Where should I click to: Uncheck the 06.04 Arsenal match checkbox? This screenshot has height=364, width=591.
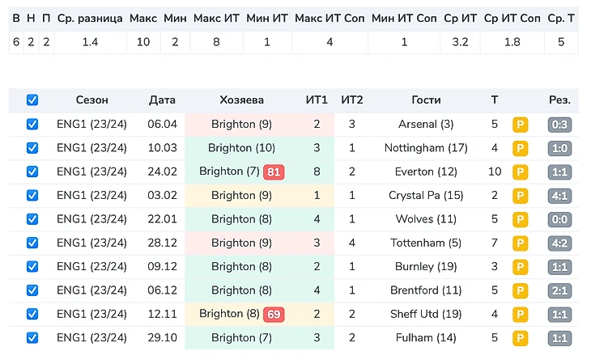(x=32, y=125)
